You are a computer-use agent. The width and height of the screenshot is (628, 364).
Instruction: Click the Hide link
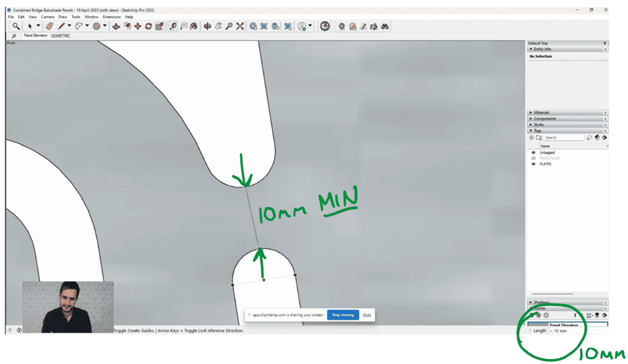[367, 315]
